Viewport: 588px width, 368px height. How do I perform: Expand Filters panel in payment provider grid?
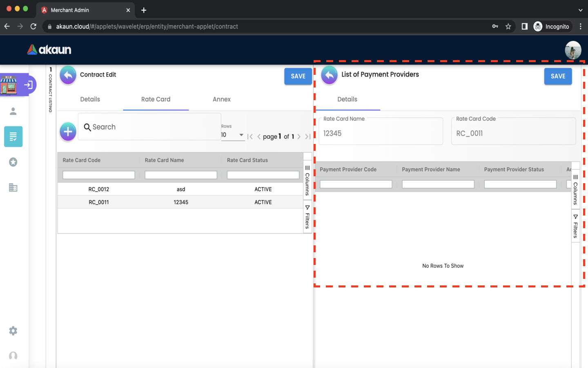575,226
